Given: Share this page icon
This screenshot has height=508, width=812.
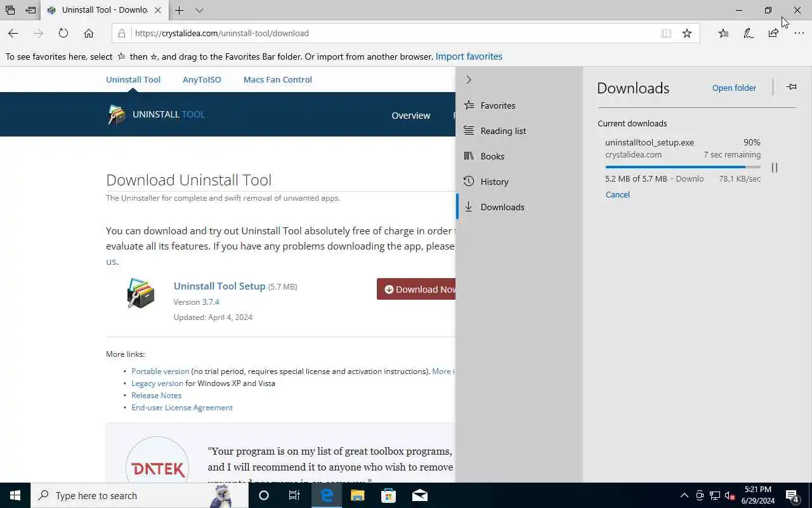Looking at the screenshot, I should click(x=773, y=33).
